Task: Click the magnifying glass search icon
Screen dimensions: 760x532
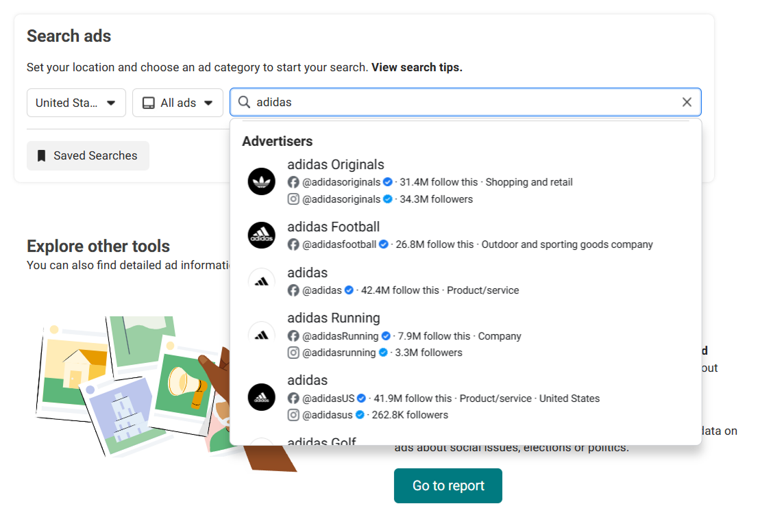Action: coord(244,102)
